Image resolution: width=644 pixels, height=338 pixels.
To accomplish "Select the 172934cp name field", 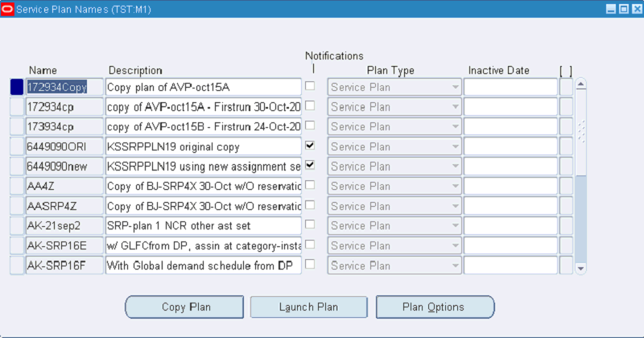I will [x=64, y=107].
